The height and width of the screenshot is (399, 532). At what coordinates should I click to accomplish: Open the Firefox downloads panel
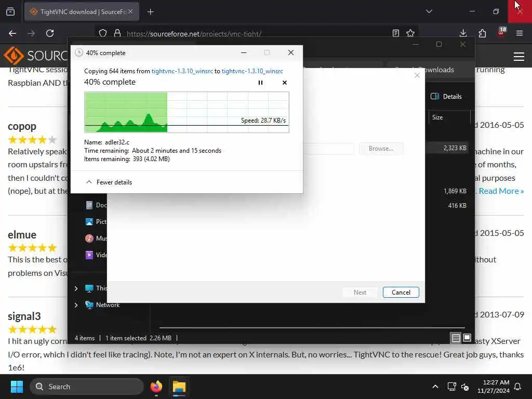coord(463,33)
